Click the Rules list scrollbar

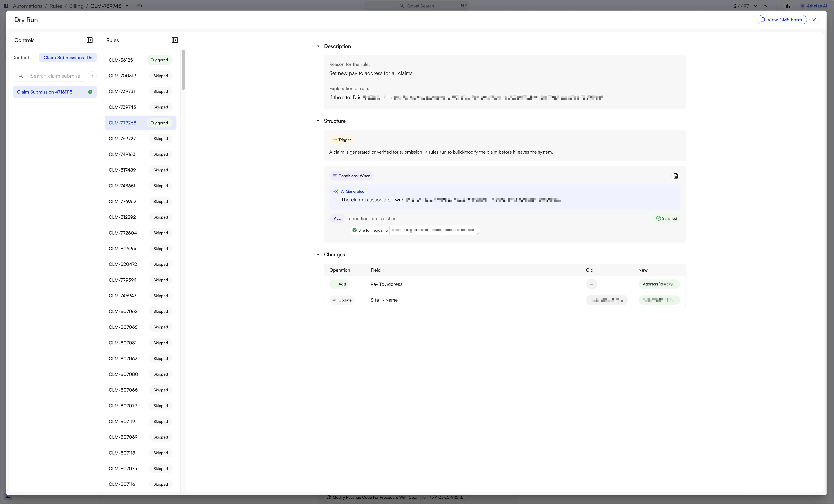click(183, 70)
